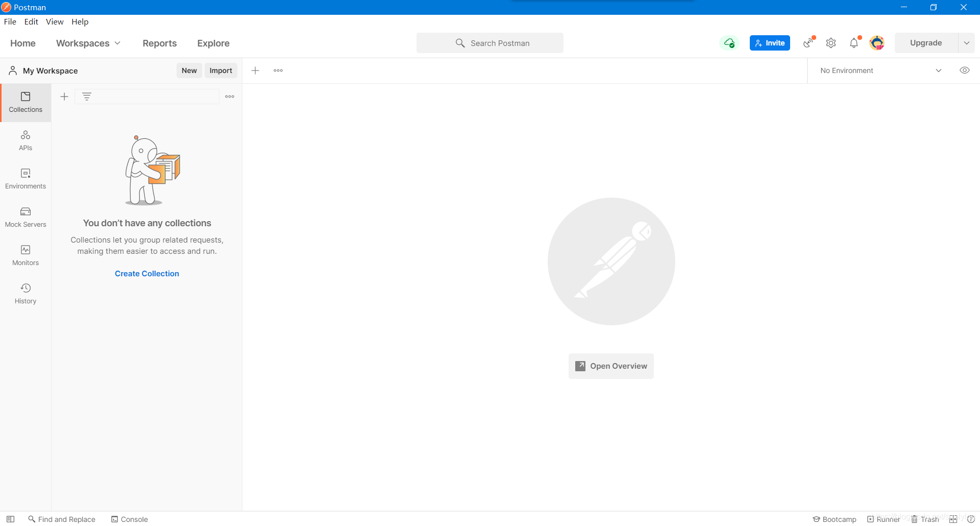Click the filter icon in collections search
Image resolution: width=980 pixels, height=526 pixels.
(87, 97)
